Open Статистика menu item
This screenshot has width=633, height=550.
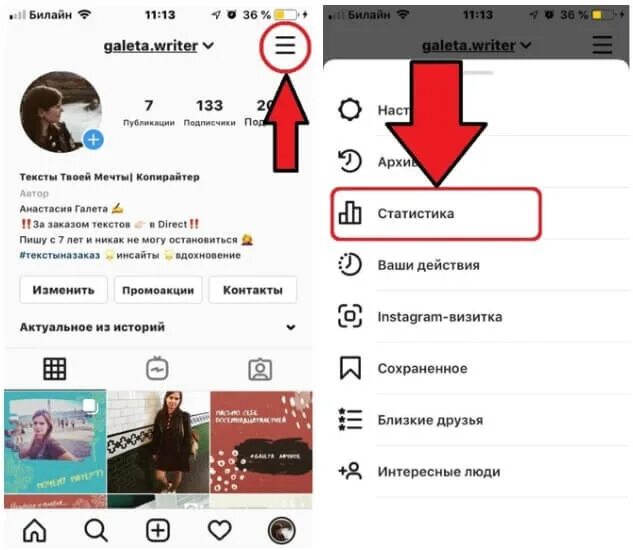click(x=436, y=214)
